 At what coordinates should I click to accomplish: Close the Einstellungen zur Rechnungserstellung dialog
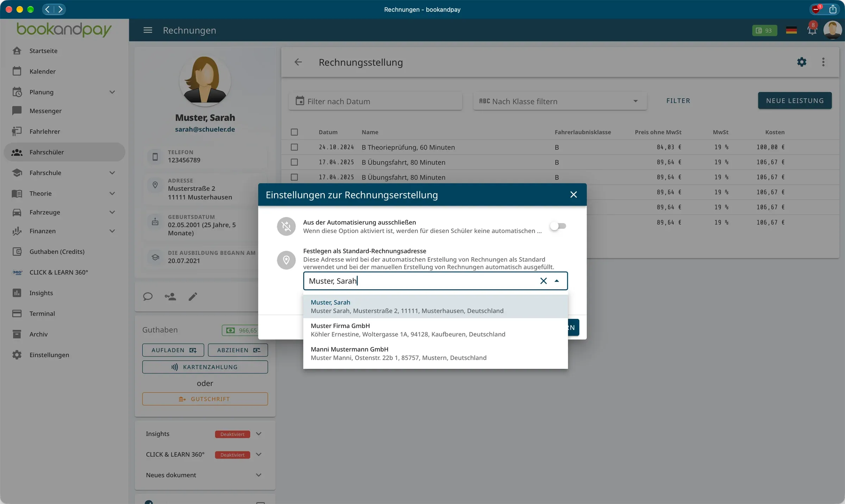[x=574, y=195]
